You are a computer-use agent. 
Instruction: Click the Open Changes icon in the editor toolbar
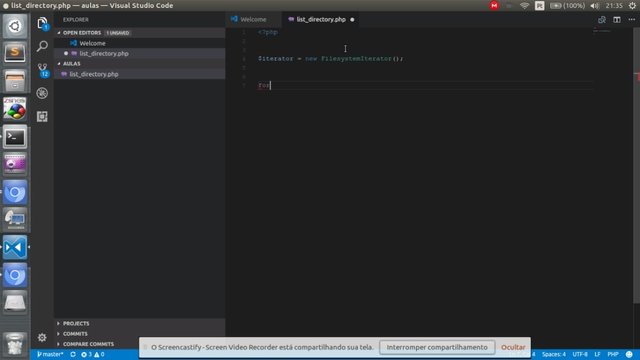[x=602, y=20]
